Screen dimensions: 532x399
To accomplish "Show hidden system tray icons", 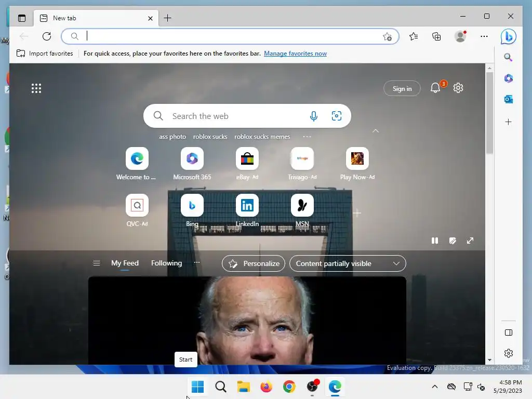I will (x=435, y=387).
